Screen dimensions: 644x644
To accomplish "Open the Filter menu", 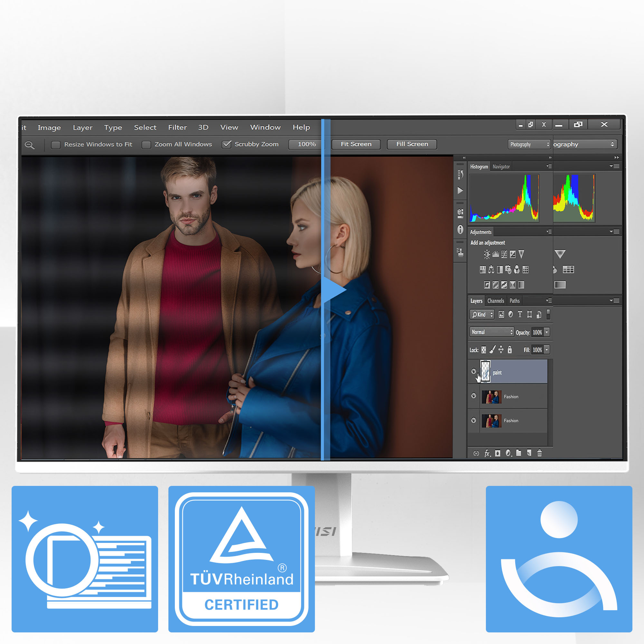I will pos(177,127).
